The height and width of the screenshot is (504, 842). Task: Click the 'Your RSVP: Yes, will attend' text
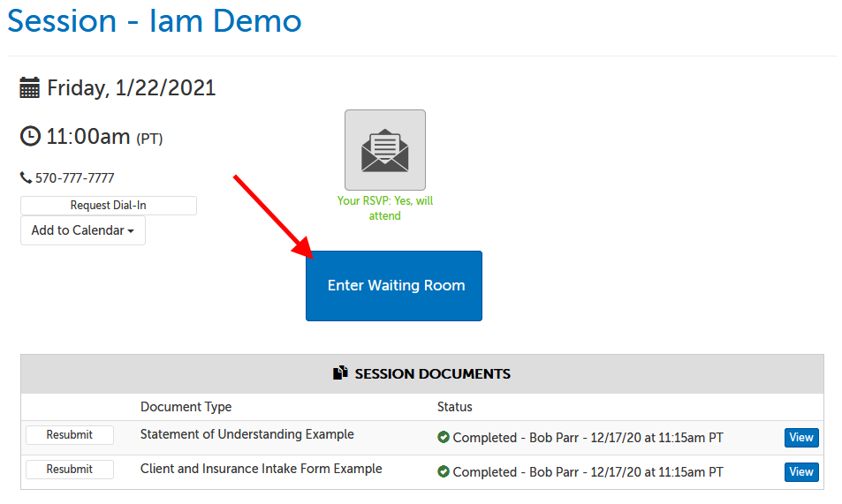click(385, 208)
